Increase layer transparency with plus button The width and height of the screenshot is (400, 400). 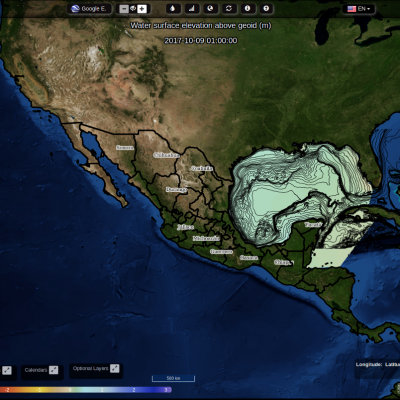click(x=142, y=9)
